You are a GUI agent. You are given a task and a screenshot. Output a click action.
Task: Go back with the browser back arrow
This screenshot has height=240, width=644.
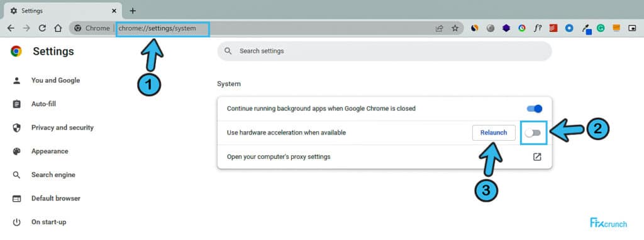(x=11, y=28)
